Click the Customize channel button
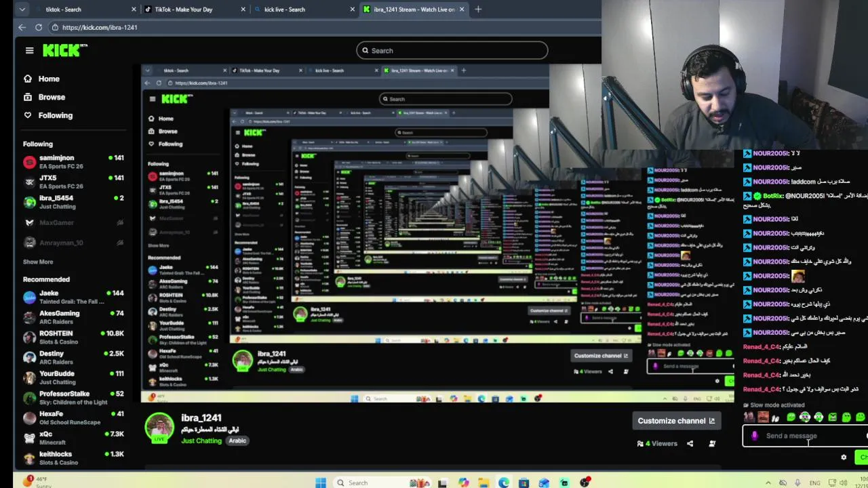The image size is (868, 488). (676, 421)
